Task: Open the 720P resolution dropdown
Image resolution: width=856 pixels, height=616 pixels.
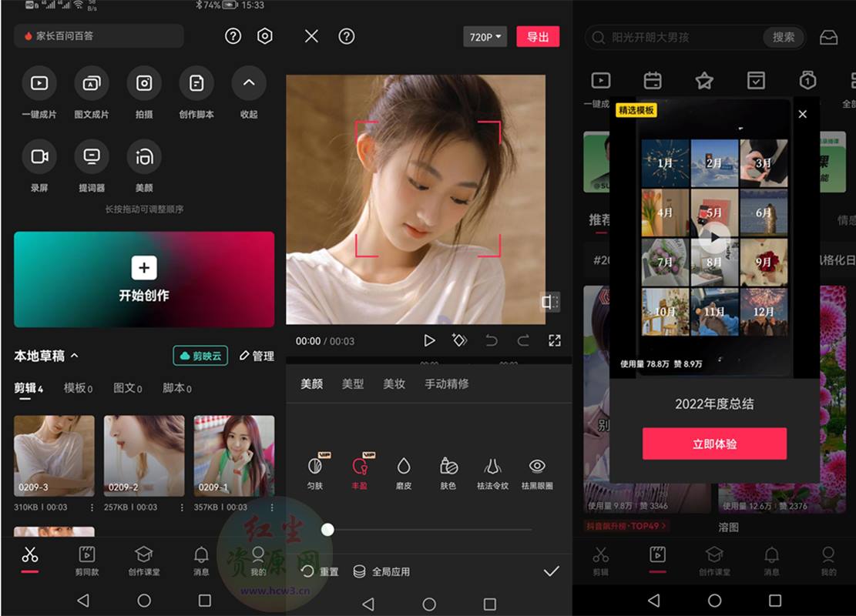Action: (485, 37)
